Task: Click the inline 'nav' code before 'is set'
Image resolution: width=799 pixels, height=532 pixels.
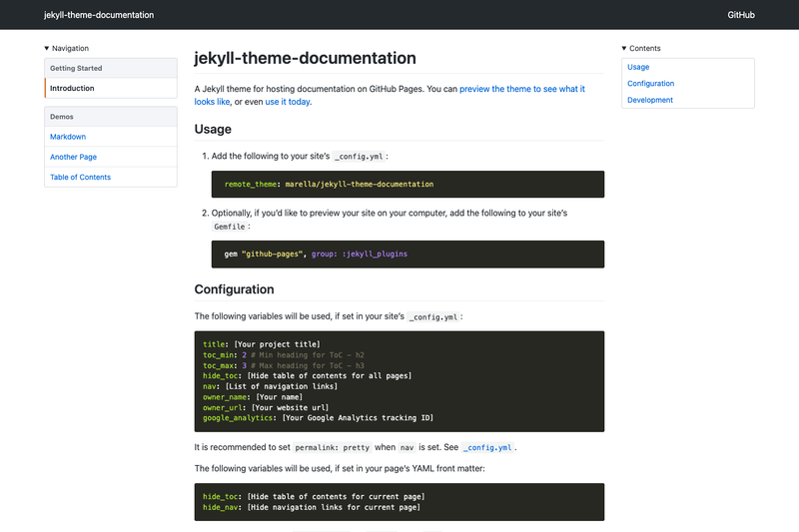Action: pyautogui.click(x=406, y=447)
